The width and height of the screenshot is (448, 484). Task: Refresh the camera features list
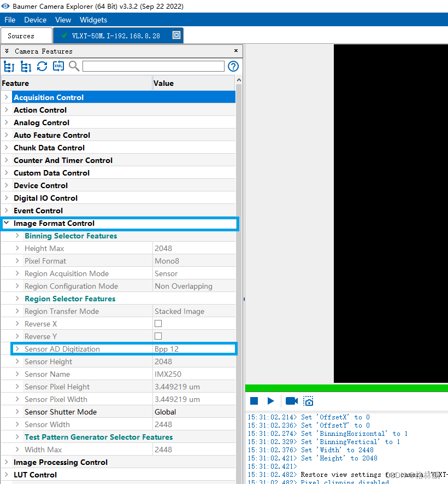pos(42,66)
